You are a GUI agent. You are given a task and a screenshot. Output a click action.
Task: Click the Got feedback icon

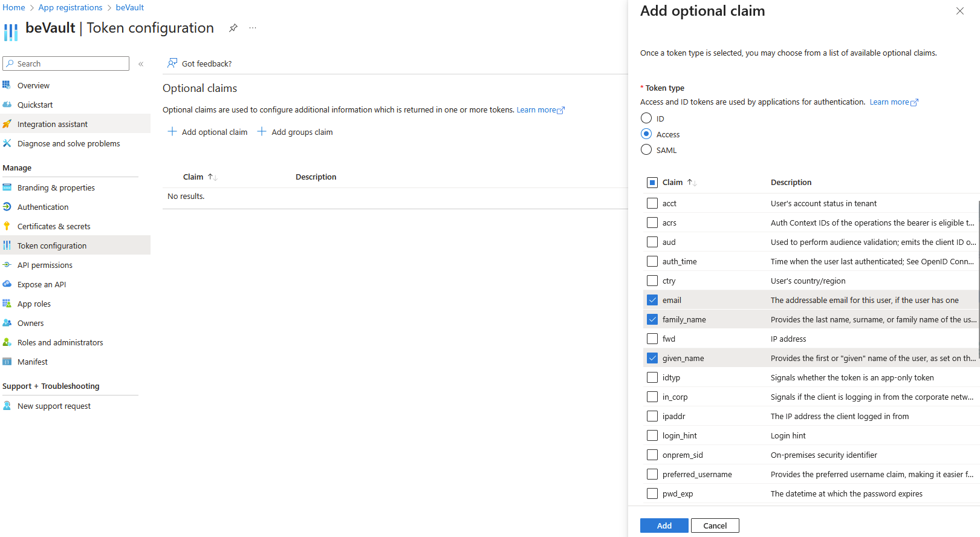(x=172, y=63)
